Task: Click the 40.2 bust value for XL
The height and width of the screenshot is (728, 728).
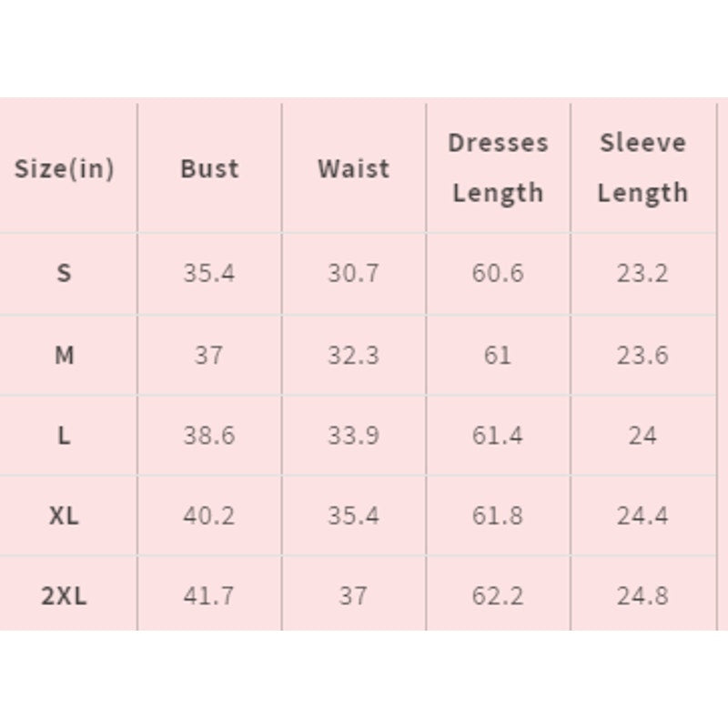Action: pos(209,516)
